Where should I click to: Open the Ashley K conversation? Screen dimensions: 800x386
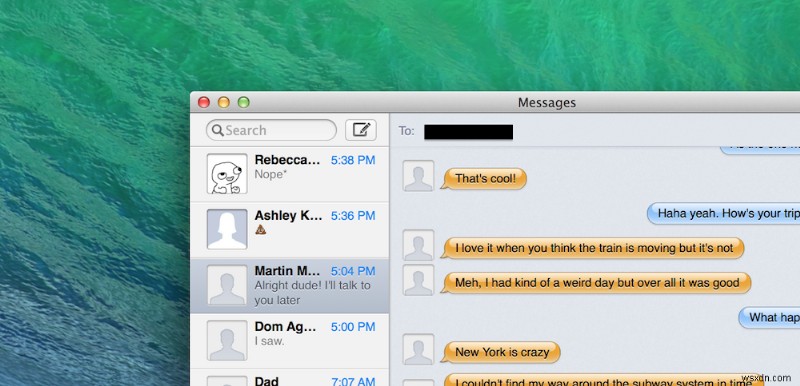[289, 230]
